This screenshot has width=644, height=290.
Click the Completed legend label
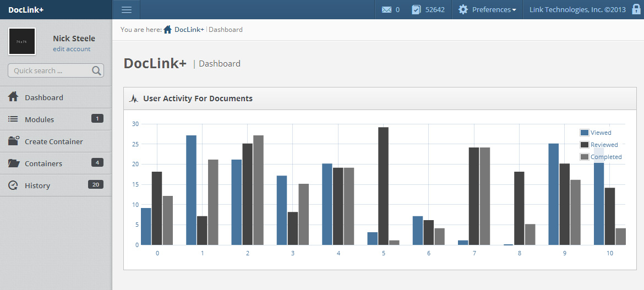tap(606, 157)
